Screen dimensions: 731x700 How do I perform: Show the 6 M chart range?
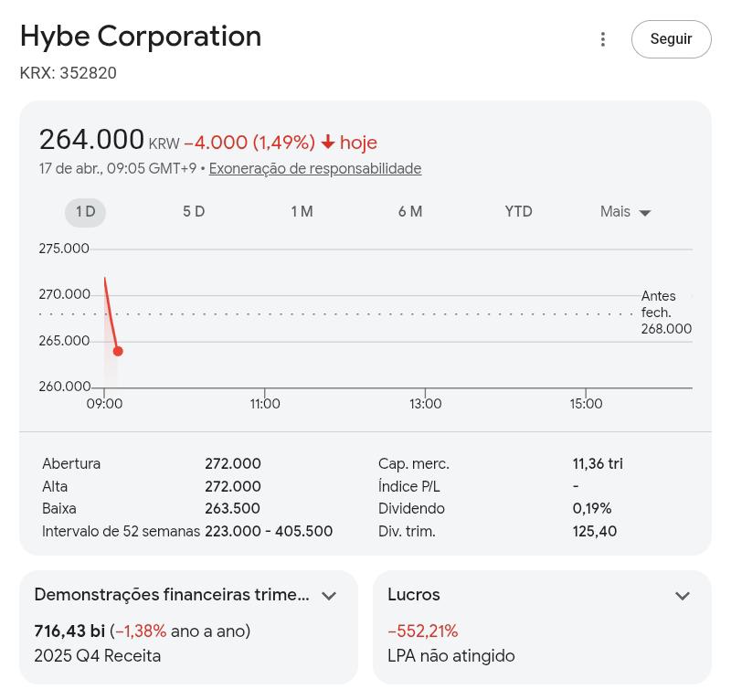point(410,212)
